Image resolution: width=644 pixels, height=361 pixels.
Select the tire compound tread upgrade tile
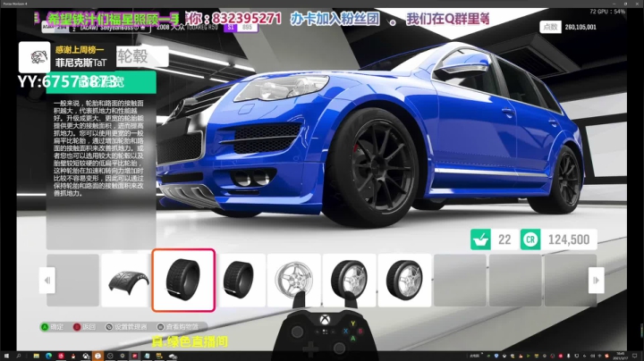[125, 281]
